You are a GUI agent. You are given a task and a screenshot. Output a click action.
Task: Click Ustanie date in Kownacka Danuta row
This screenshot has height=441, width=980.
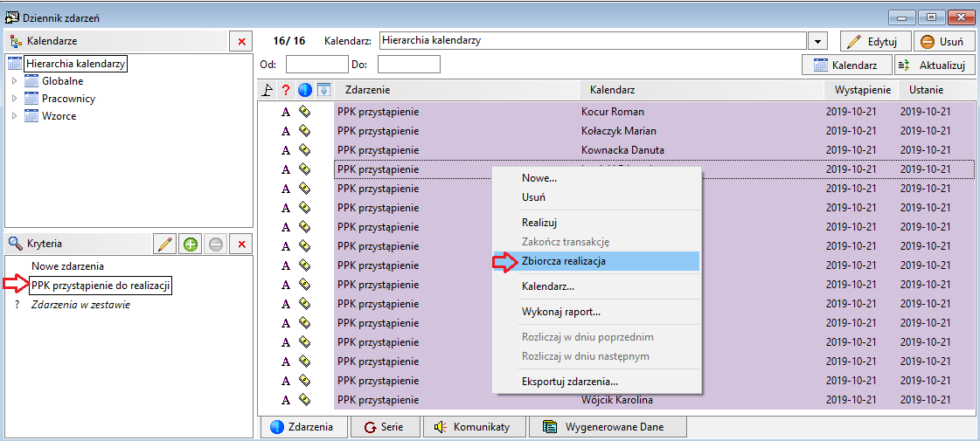click(925, 150)
